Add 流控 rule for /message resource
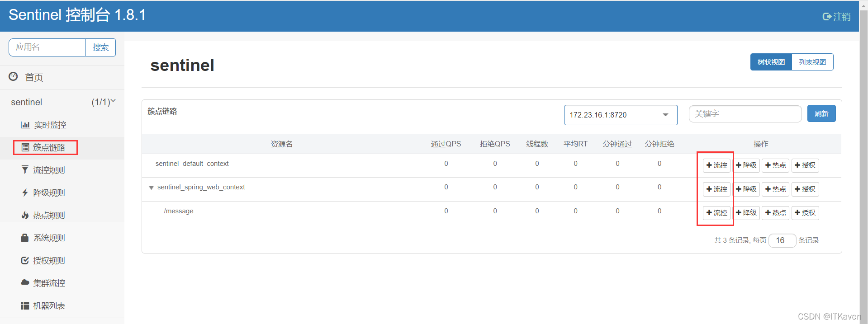This screenshot has width=868, height=324. [717, 213]
